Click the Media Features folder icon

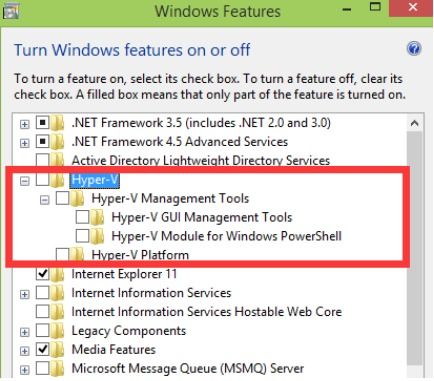point(58,350)
